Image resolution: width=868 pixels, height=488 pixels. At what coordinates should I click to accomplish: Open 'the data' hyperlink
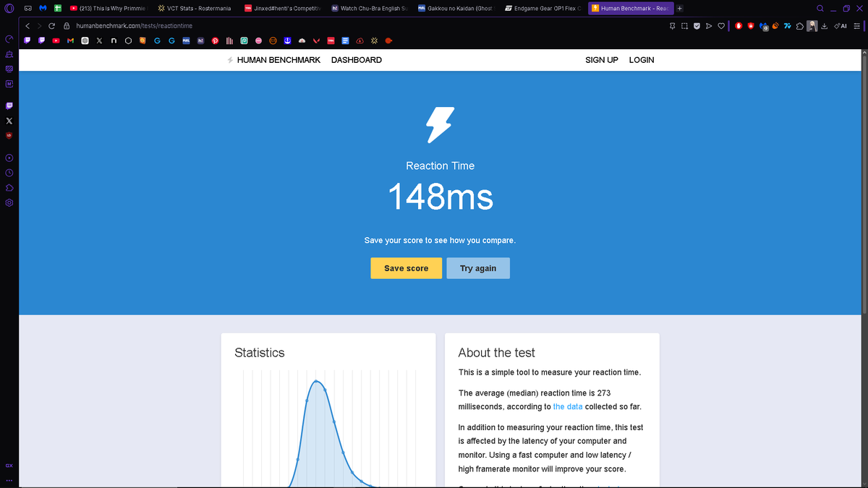tap(568, 406)
